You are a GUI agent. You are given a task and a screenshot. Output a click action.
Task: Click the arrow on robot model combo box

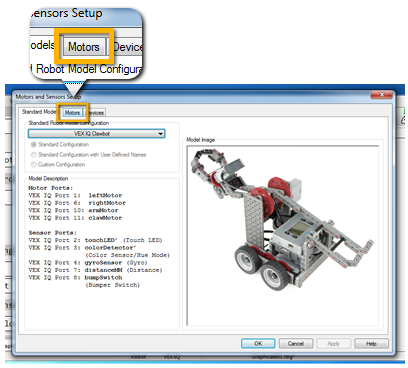pos(161,134)
